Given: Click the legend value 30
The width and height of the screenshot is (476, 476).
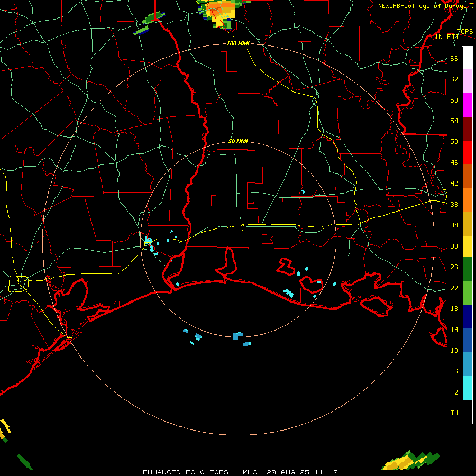Looking at the screenshot, I should [x=454, y=246].
